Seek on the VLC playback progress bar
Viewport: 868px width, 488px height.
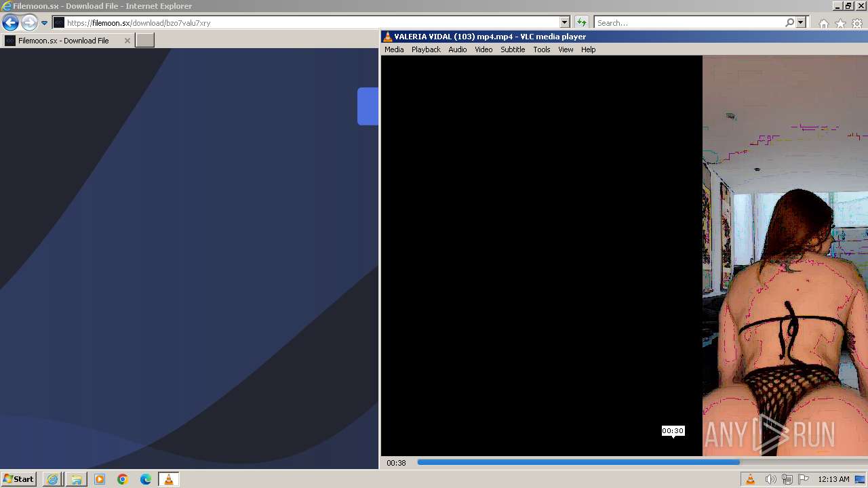(x=641, y=462)
